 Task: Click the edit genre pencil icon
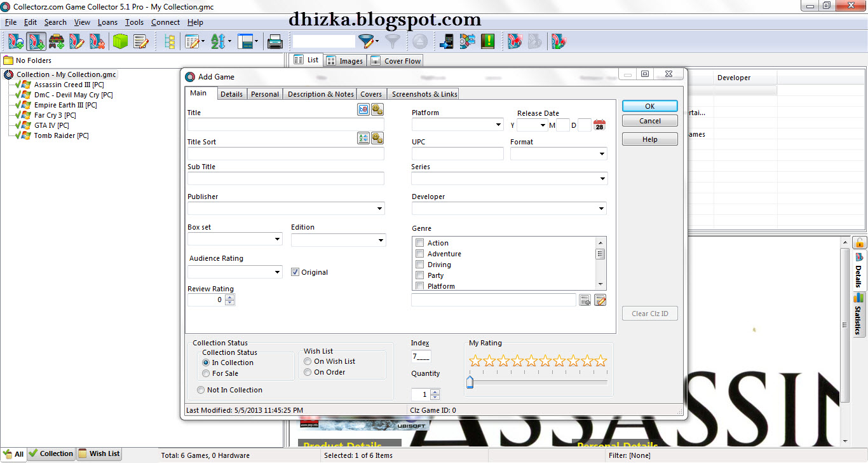tap(600, 300)
